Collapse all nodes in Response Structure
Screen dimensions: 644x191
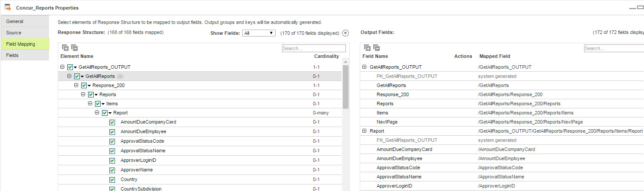point(74,48)
